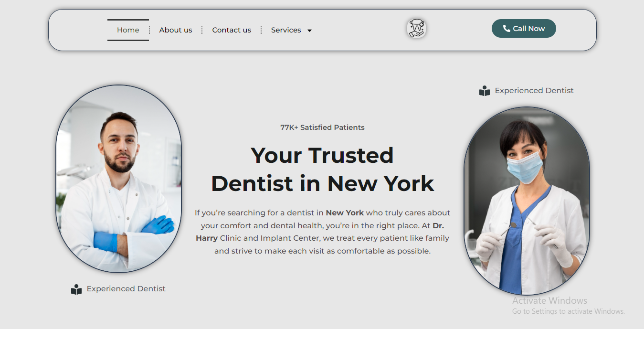Click the phone icon inside Call Now

point(507,29)
